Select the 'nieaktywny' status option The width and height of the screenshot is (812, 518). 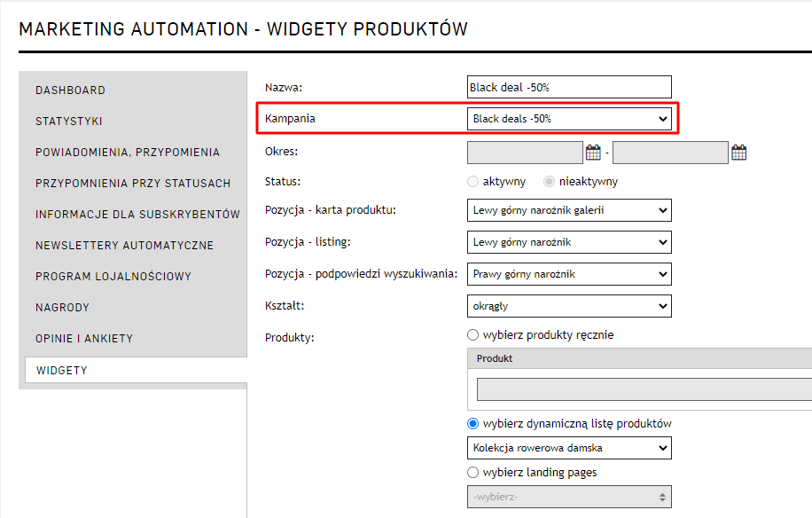point(550,182)
